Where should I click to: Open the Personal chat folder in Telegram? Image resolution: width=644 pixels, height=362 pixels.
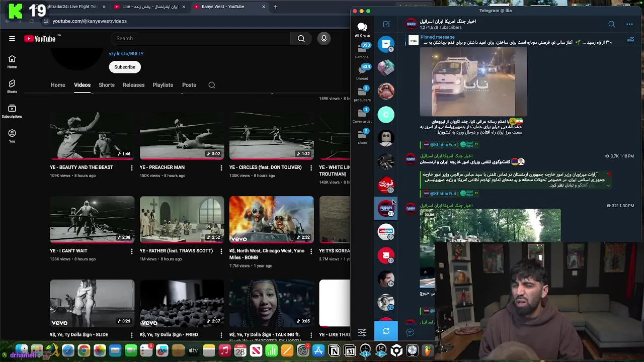point(362,51)
